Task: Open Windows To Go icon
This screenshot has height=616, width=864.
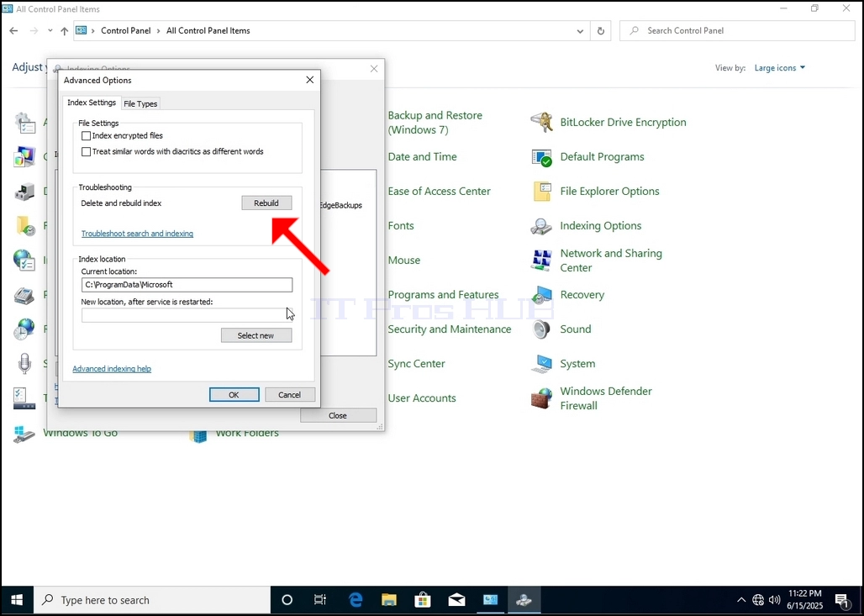Action: click(x=24, y=434)
